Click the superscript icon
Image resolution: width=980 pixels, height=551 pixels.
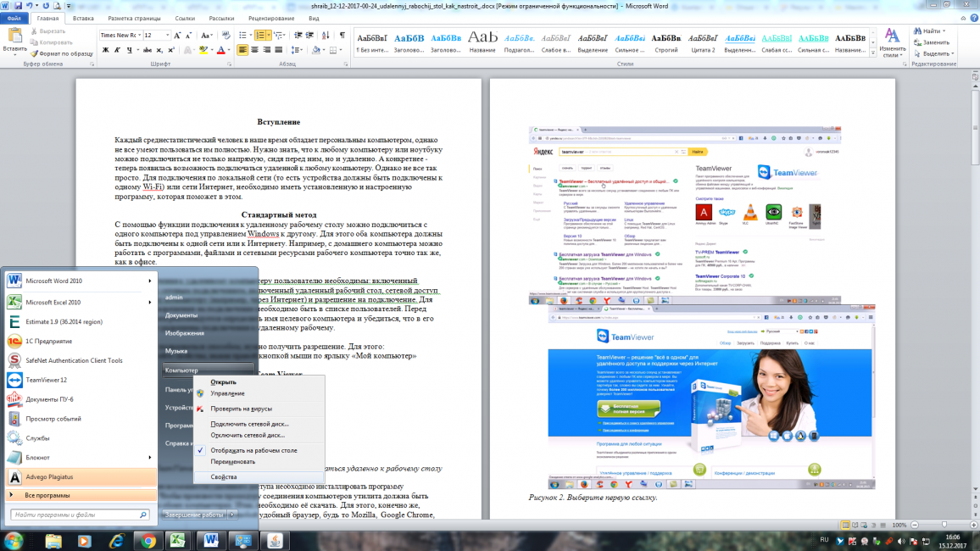click(x=171, y=50)
